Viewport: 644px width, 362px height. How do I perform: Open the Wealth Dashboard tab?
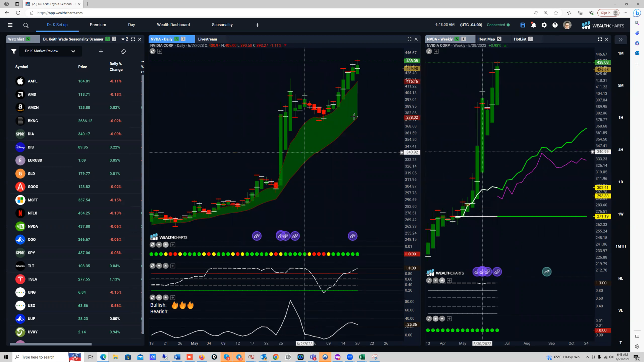[x=173, y=25]
